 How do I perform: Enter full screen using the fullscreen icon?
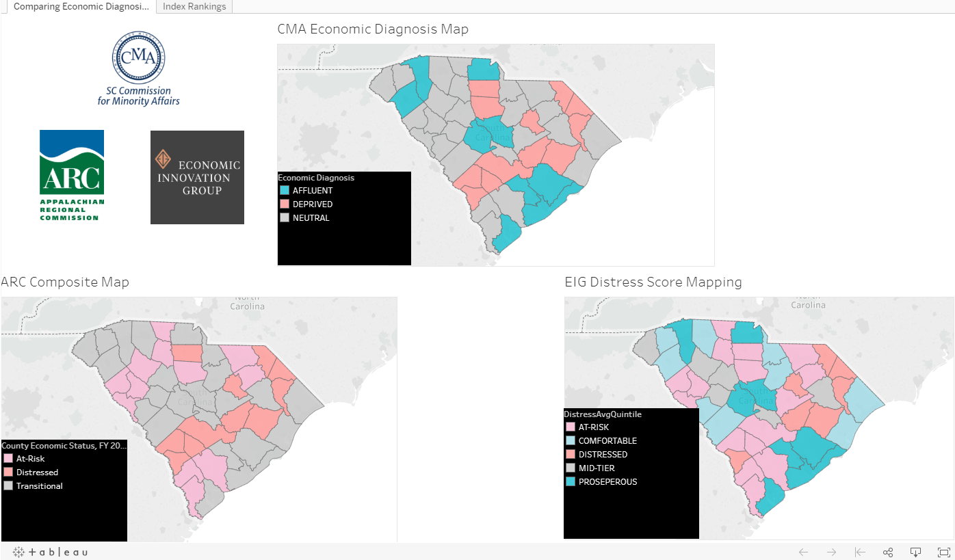click(x=942, y=552)
